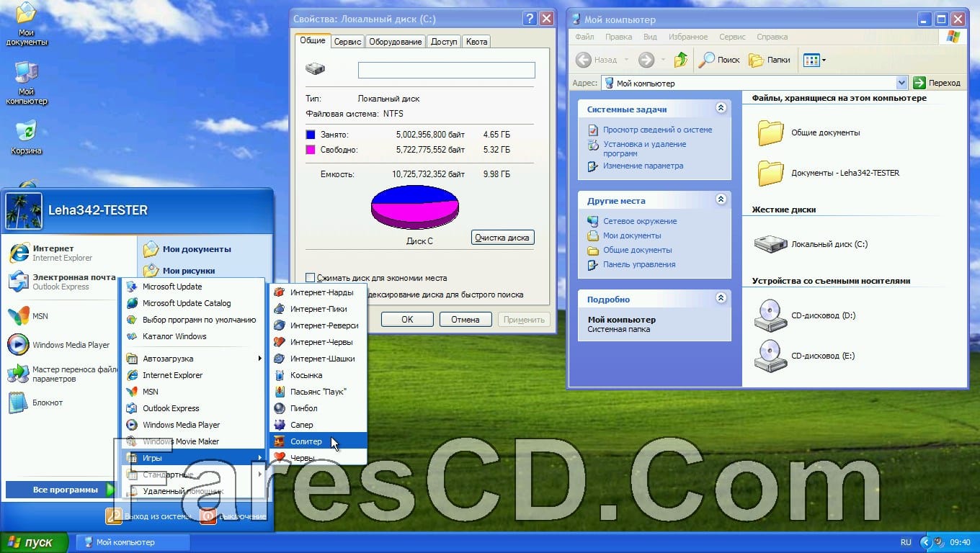Open My Documents desktop icon
Image resolution: width=980 pixels, height=553 pixels.
coord(27,24)
